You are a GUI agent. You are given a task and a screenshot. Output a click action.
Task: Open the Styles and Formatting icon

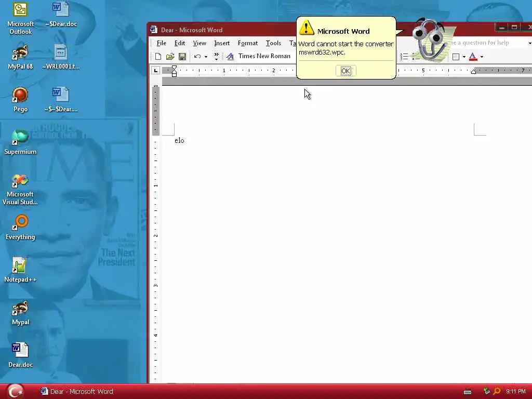(230, 56)
